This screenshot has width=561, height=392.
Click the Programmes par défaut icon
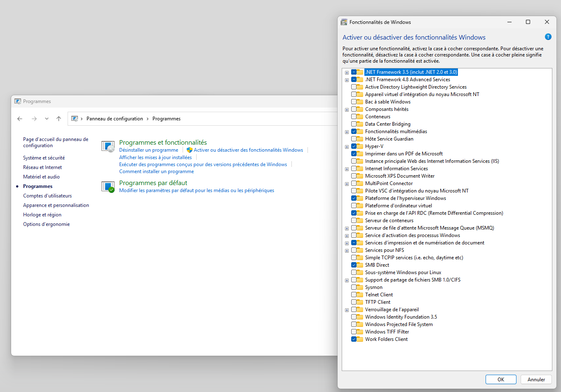pos(108,187)
